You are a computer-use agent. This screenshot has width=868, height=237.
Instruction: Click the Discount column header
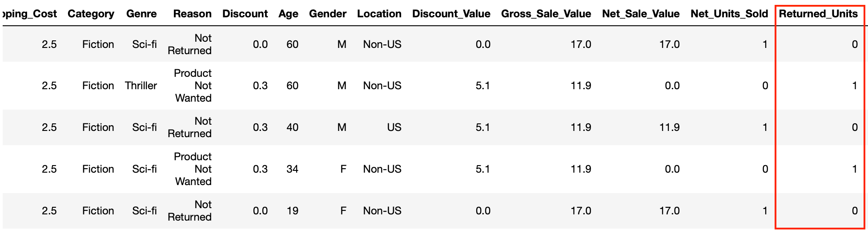tap(245, 14)
